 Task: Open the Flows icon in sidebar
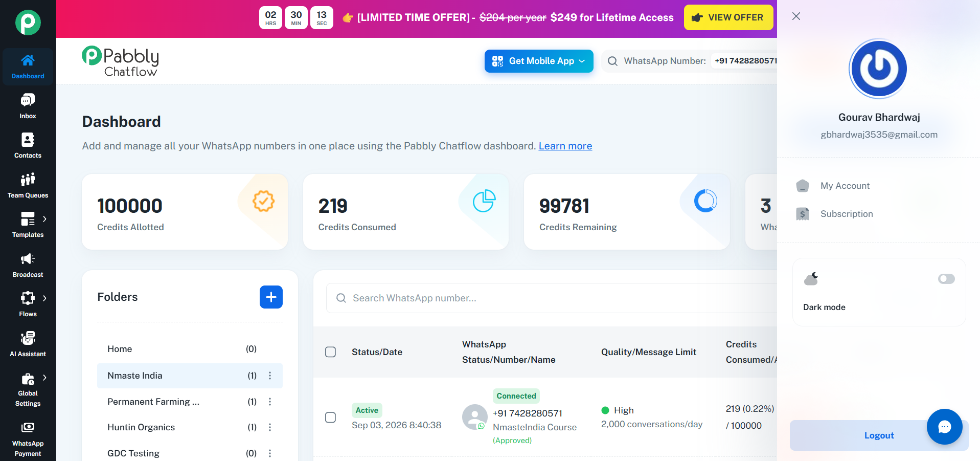[28, 298]
